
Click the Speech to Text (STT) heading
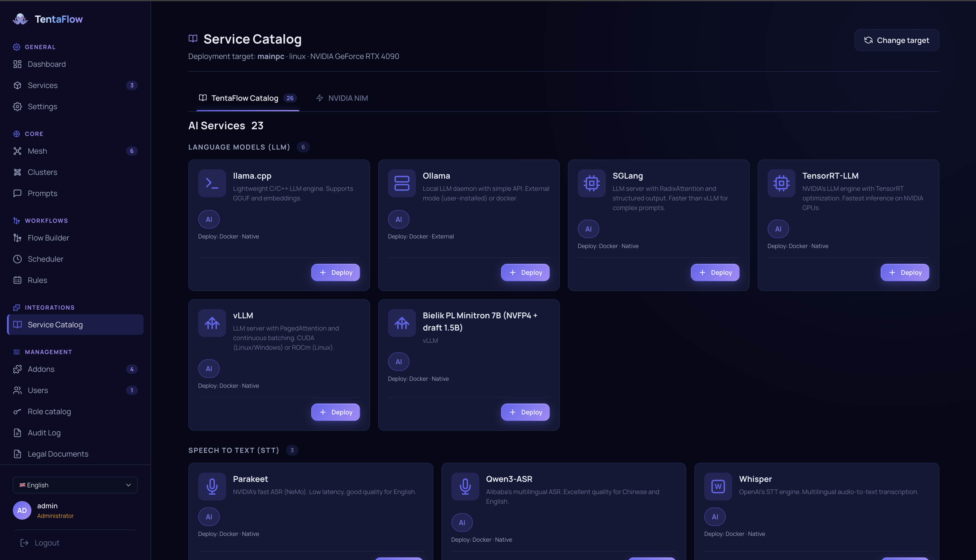click(x=234, y=450)
